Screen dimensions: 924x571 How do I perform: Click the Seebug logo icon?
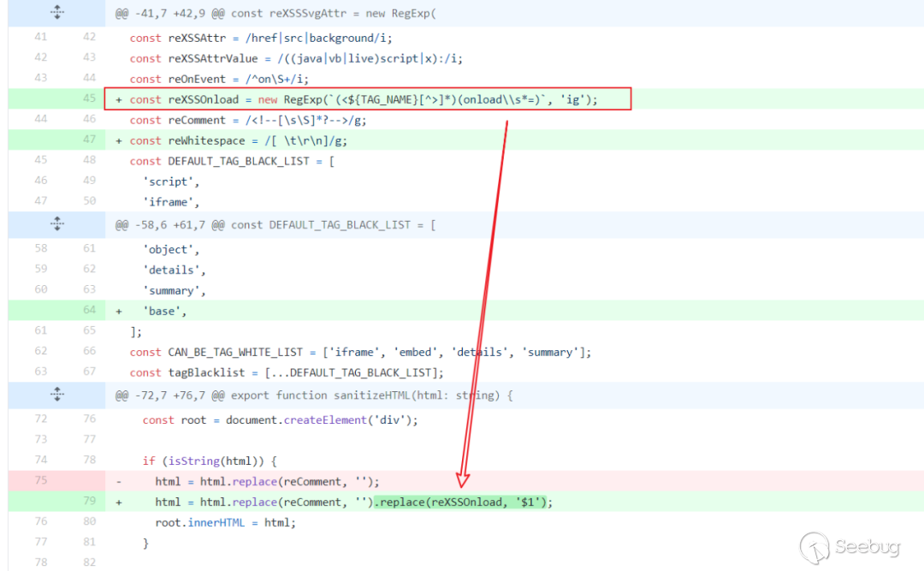point(815,547)
